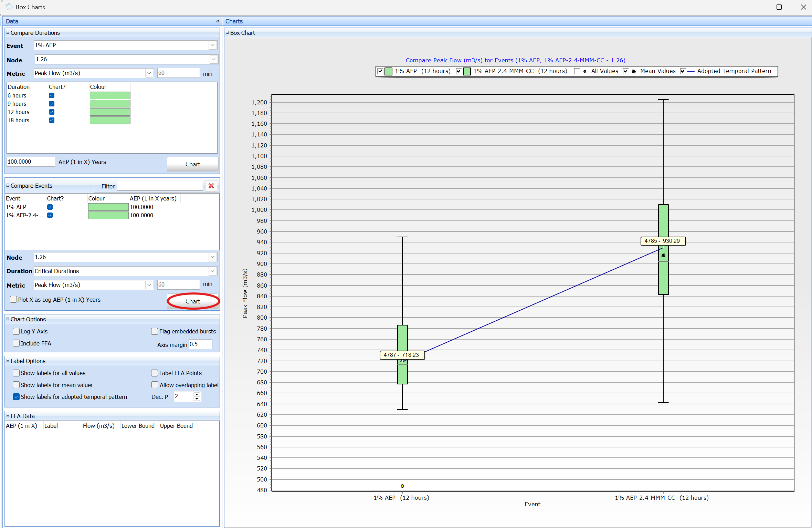Collapse the Label Options section
812x528 pixels.
[8, 361]
